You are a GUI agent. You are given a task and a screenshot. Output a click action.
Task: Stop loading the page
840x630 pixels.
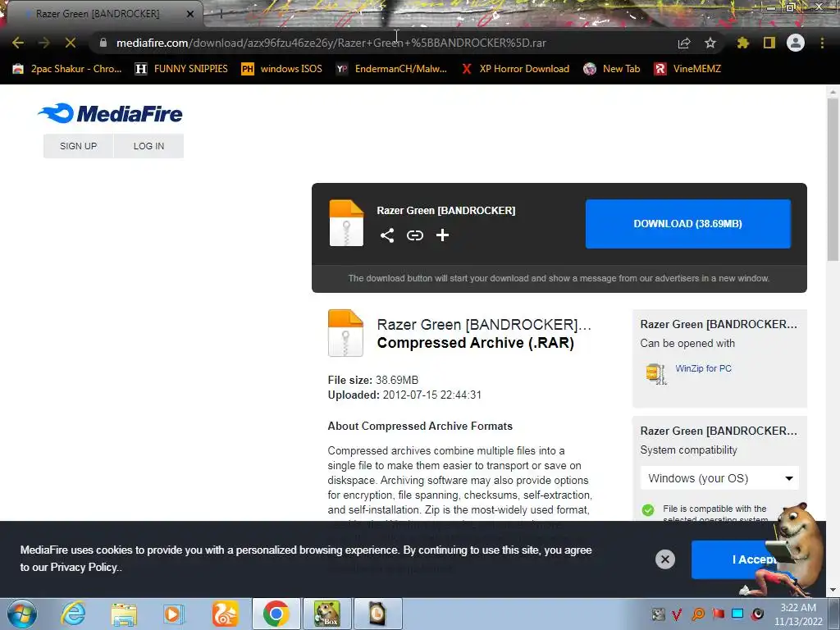(71, 43)
